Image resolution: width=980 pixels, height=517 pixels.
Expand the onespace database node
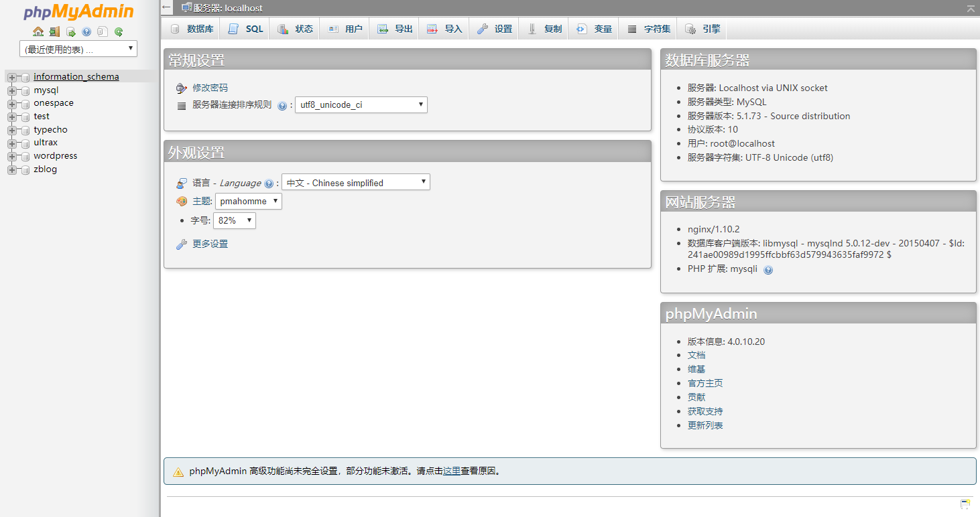[x=12, y=103]
